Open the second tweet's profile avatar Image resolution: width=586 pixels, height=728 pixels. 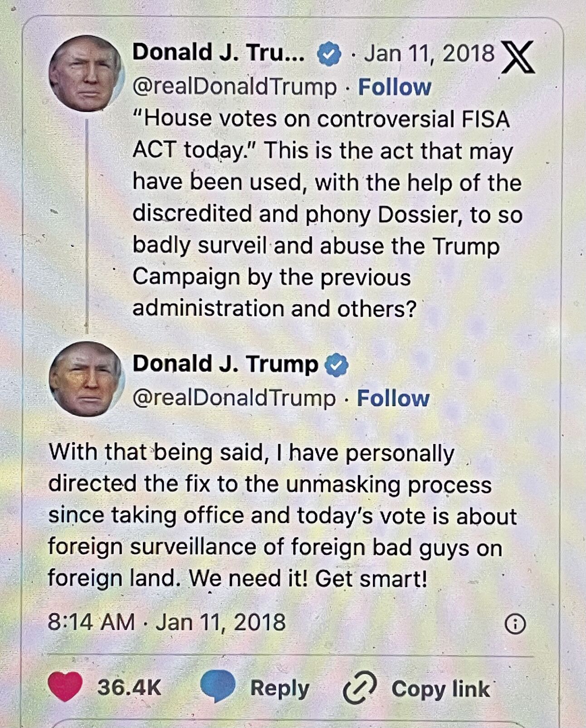click(86, 379)
